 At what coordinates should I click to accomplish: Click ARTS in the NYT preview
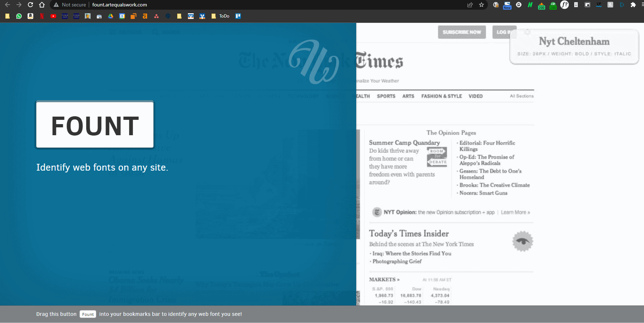pyautogui.click(x=408, y=96)
